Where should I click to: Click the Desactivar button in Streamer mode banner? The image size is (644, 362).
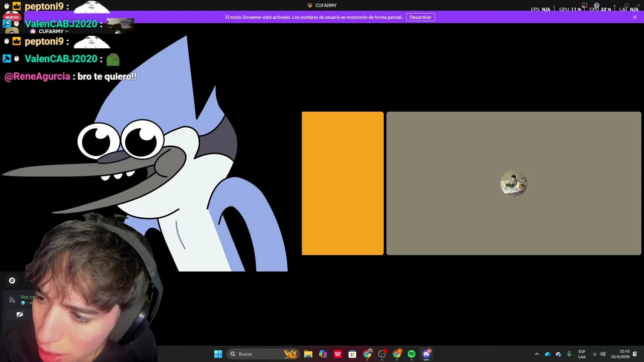(x=420, y=17)
